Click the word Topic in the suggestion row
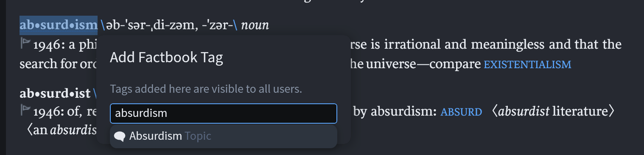 198,136
